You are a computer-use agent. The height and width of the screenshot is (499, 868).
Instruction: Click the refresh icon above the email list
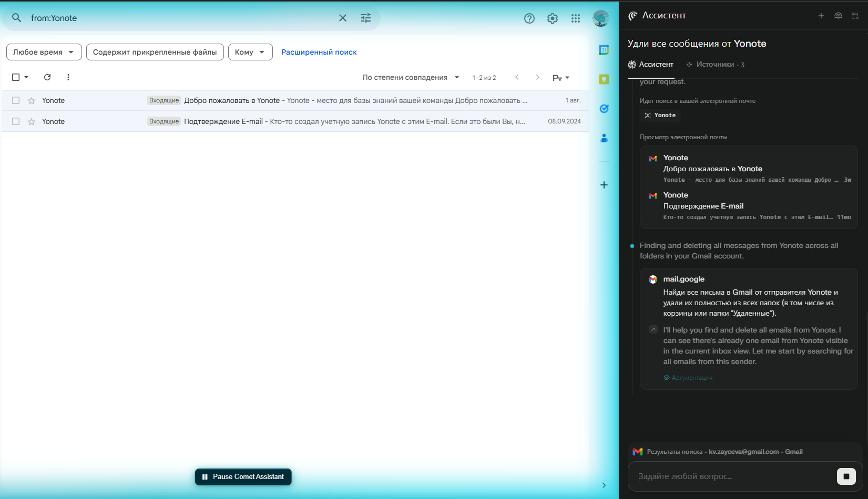[47, 77]
